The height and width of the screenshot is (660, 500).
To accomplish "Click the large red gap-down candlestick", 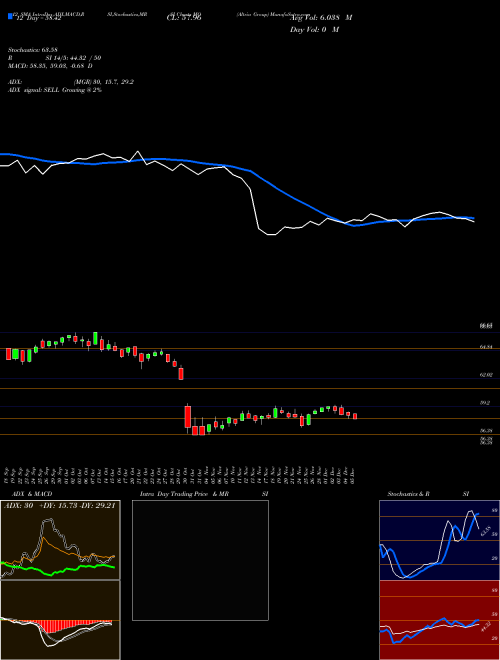I will [188, 417].
